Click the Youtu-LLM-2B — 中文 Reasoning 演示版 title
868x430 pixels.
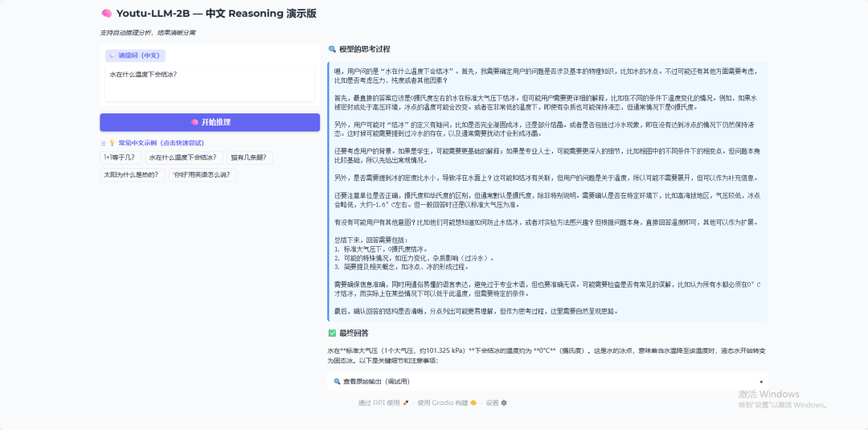click(216, 14)
